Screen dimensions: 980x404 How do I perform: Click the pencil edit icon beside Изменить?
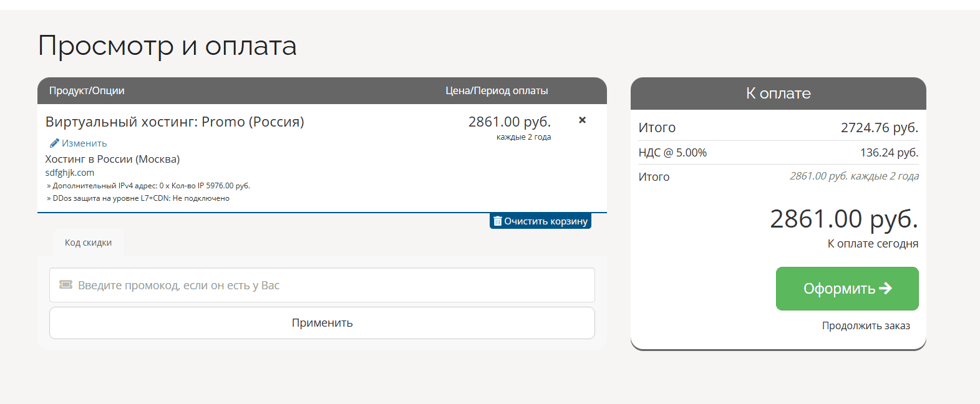pos(54,143)
